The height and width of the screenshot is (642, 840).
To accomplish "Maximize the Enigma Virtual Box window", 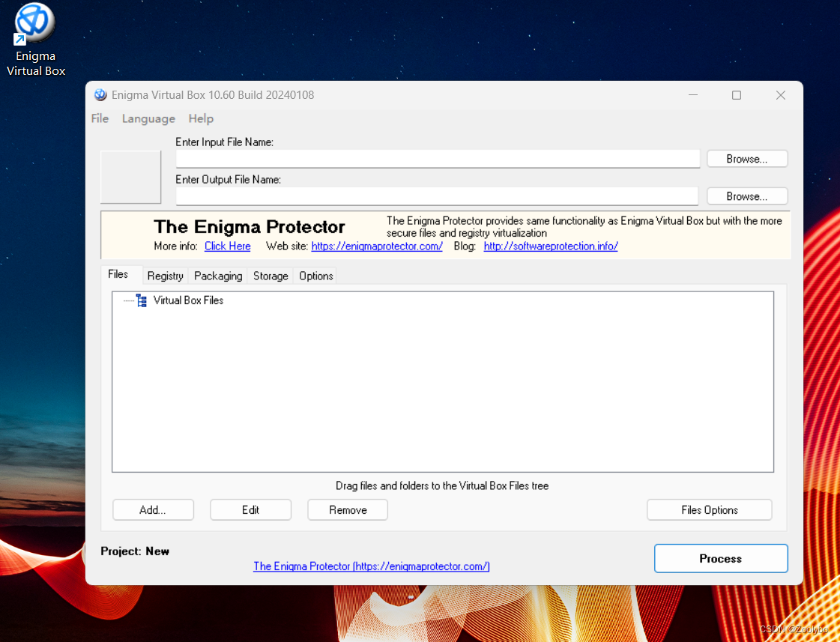I will [x=737, y=95].
